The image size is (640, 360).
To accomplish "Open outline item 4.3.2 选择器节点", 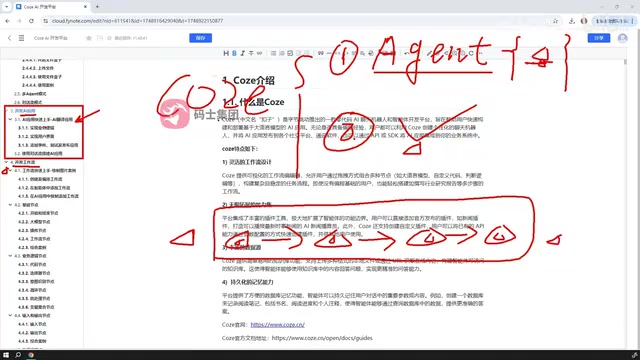I will pyautogui.click(x=34, y=273).
